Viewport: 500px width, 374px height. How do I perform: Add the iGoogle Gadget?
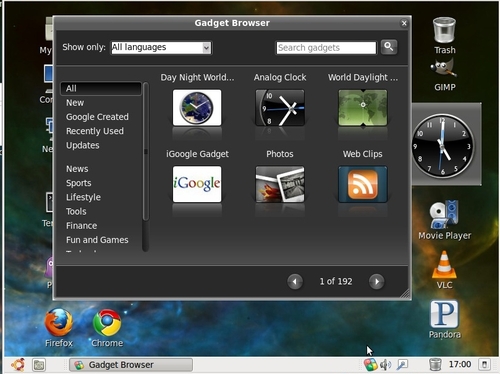coord(197,184)
